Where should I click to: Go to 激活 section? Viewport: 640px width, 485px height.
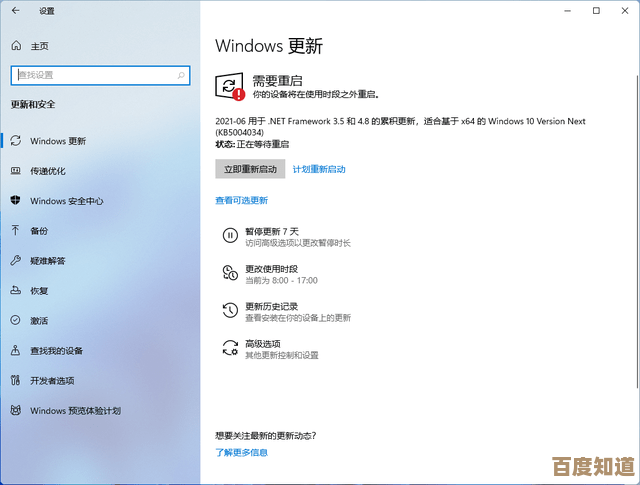(x=39, y=320)
